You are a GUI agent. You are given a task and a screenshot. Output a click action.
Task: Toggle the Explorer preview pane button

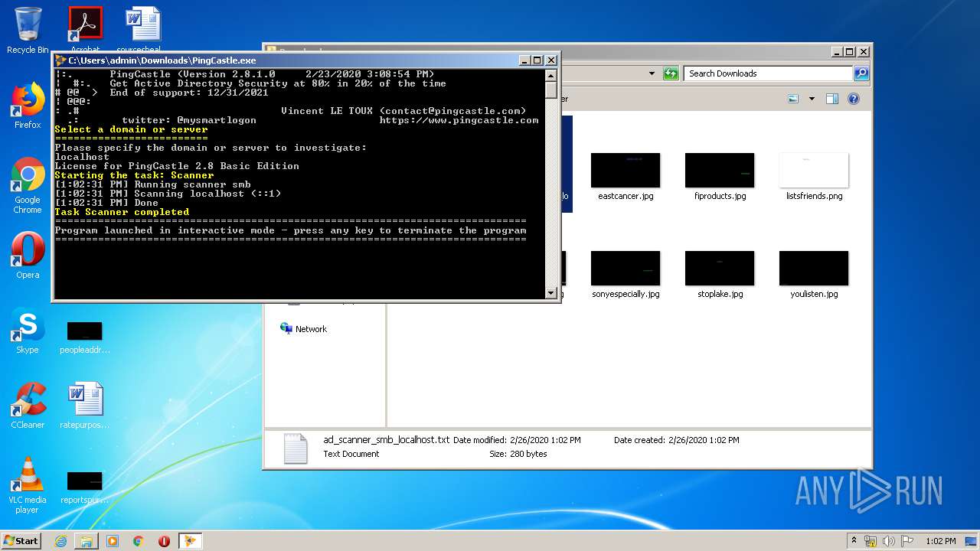click(x=832, y=99)
